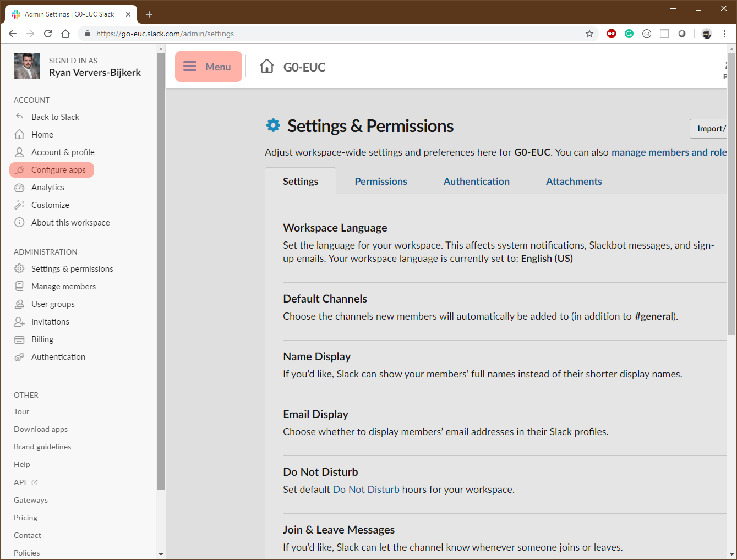Open the Policies link
Viewport: 737px width, 560px height.
coord(27,553)
